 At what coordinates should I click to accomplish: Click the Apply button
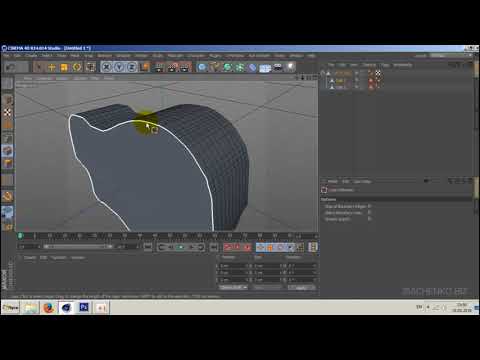tap(302, 287)
